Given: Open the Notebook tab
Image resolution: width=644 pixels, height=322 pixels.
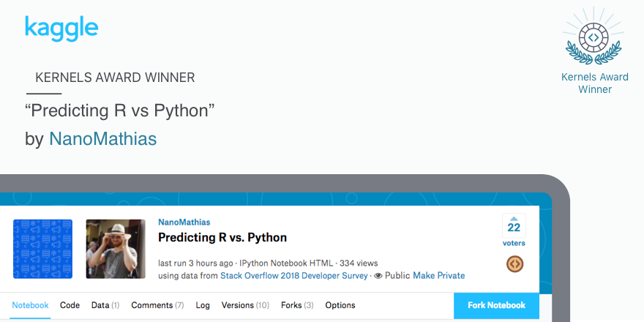Looking at the screenshot, I should (30, 305).
